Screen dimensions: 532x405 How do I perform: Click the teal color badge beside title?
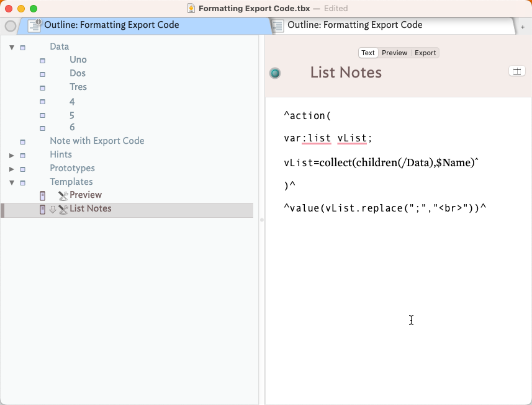pos(275,73)
